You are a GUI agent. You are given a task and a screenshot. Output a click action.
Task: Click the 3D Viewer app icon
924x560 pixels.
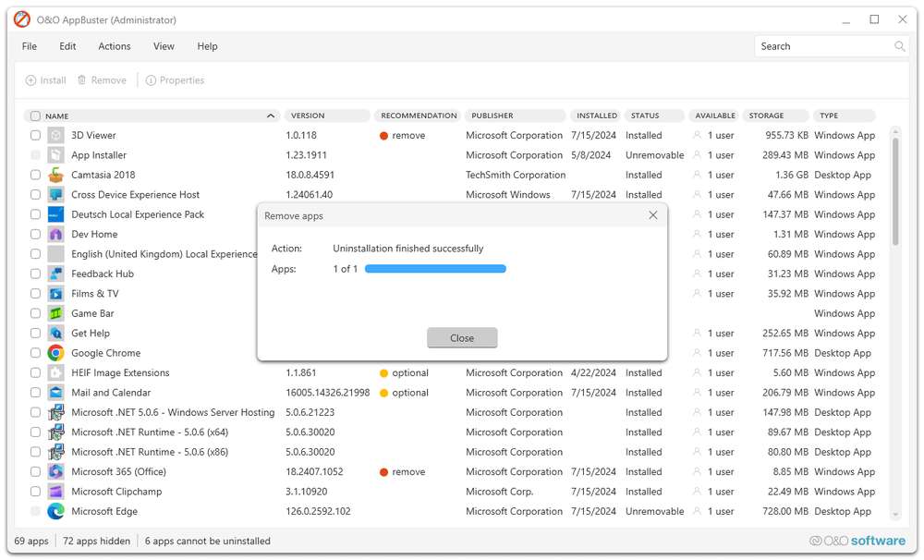[x=56, y=136]
